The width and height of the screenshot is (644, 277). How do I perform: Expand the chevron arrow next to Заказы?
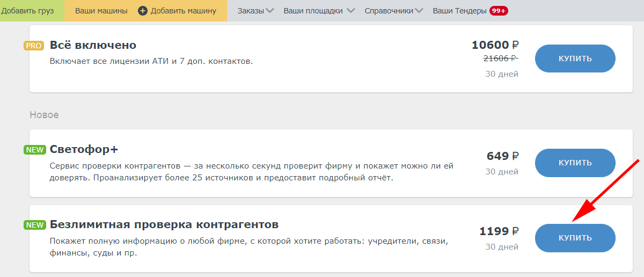269,11
